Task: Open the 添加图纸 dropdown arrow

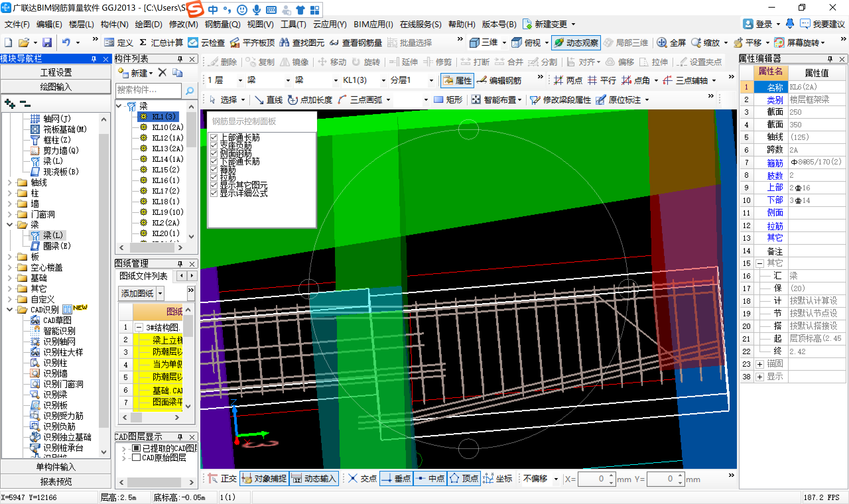Action: (x=160, y=293)
